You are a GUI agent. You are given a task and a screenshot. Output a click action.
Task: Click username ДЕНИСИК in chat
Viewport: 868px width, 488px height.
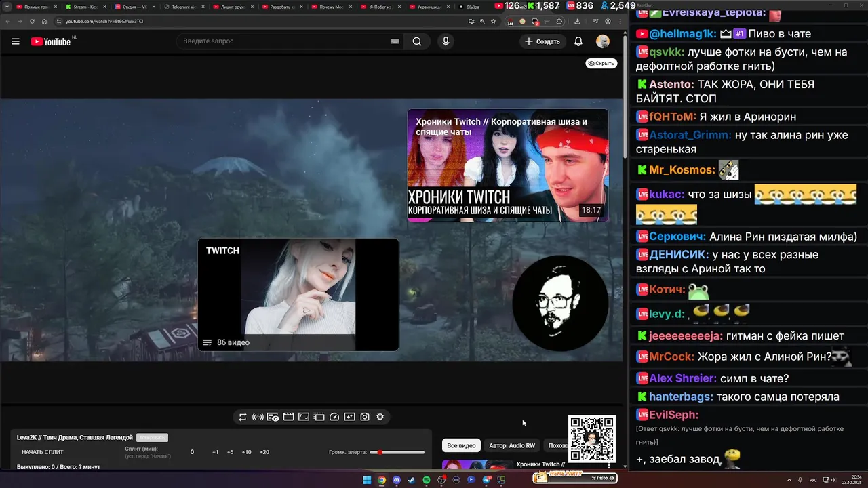click(x=679, y=255)
